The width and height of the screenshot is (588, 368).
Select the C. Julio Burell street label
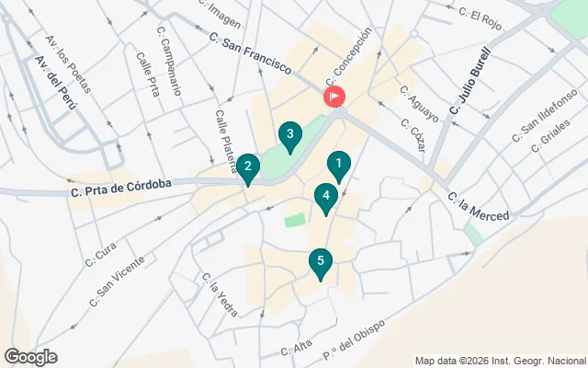tap(470, 80)
